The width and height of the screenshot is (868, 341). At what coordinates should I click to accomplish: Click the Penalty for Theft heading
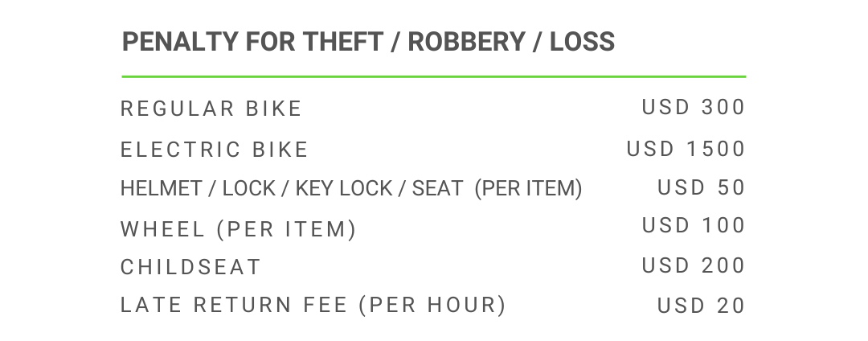point(367,42)
